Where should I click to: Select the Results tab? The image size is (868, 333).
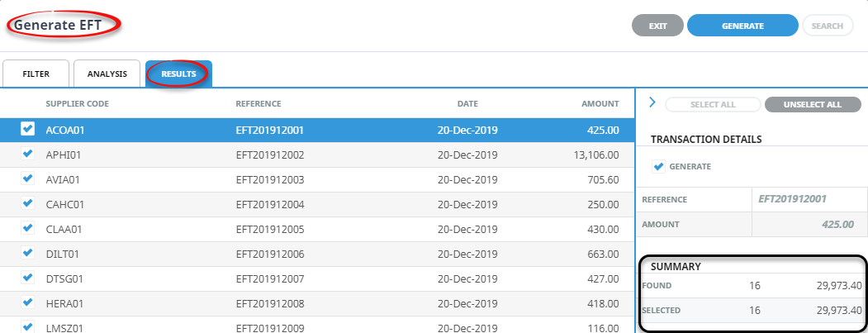coord(178,74)
